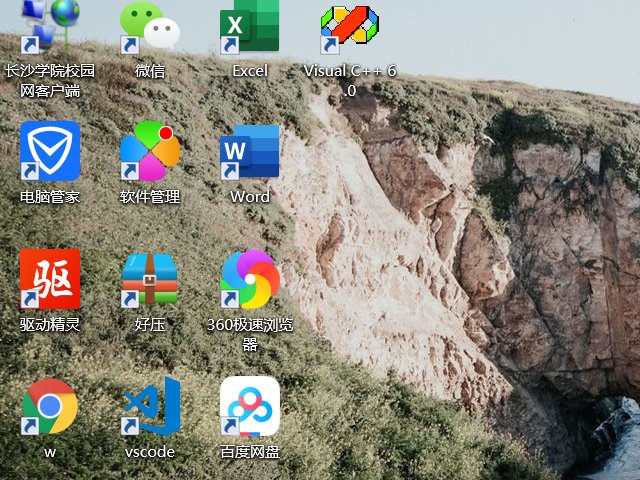Screen dimensions: 640x480
Task: Click the 电脑管家 text label
Action: click(50, 197)
